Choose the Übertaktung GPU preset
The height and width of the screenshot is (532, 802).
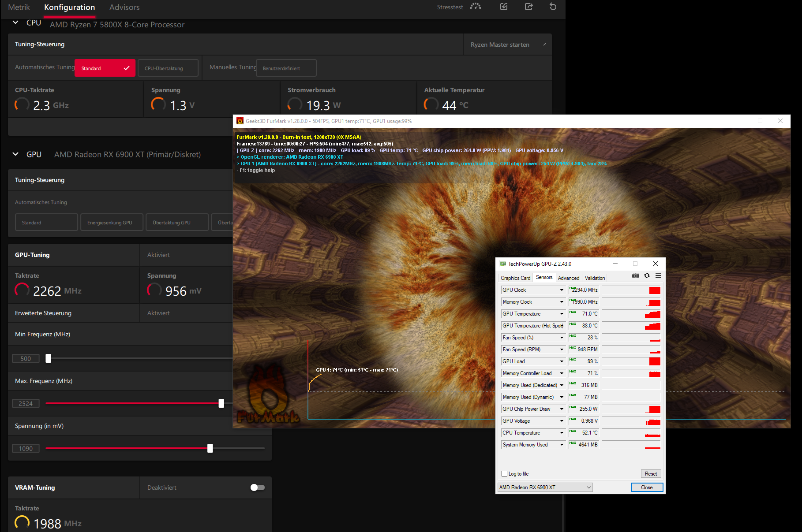click(x=177, y=222)
